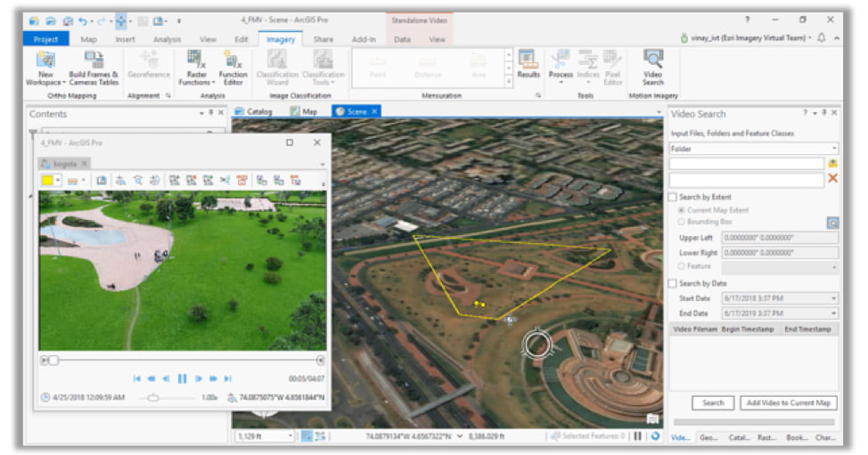Click the red X remove input icon
Image resolution: width=868 pixels, height=455 pixels.
[x=832, y=178]
